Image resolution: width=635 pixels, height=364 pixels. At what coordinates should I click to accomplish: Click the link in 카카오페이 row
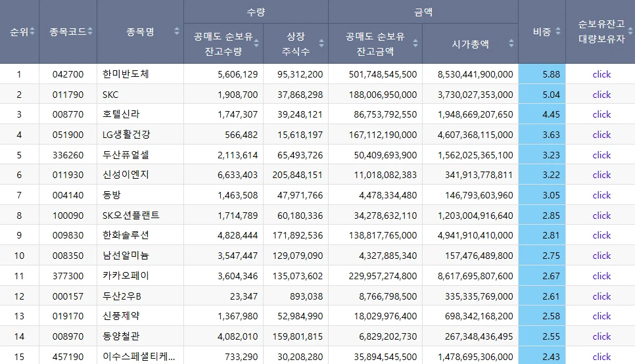point(601,276)
